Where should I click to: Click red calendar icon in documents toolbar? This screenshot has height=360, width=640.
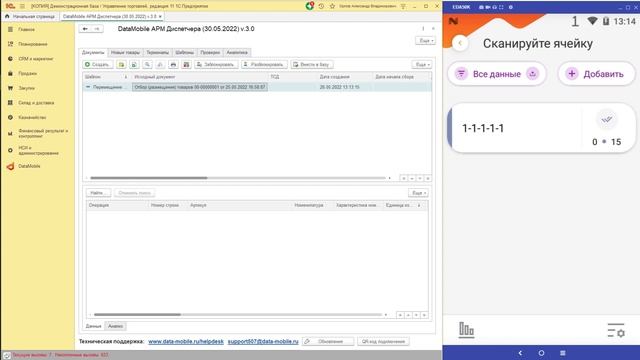[186, 64]
